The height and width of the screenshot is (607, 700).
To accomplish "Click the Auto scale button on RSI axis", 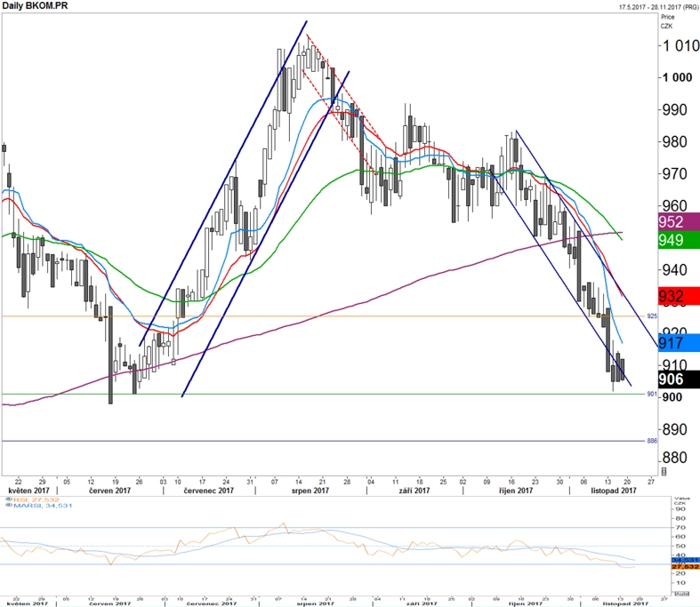I will [681, 594].
